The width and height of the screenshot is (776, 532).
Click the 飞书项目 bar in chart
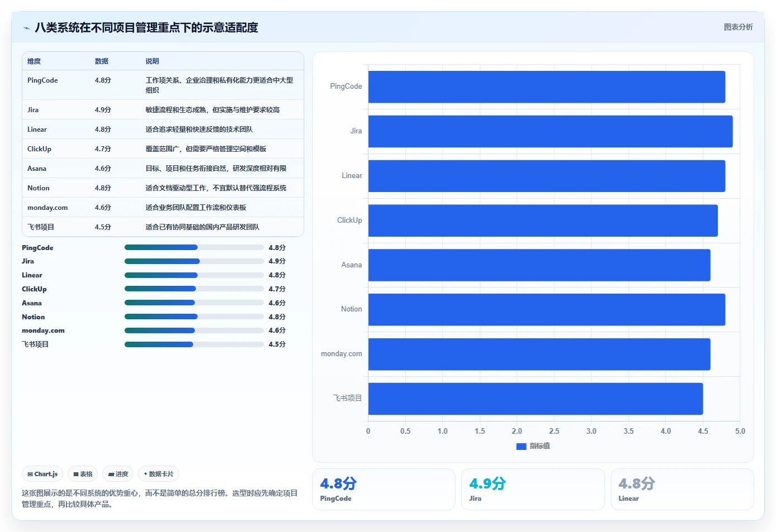(x=535, y=399)
